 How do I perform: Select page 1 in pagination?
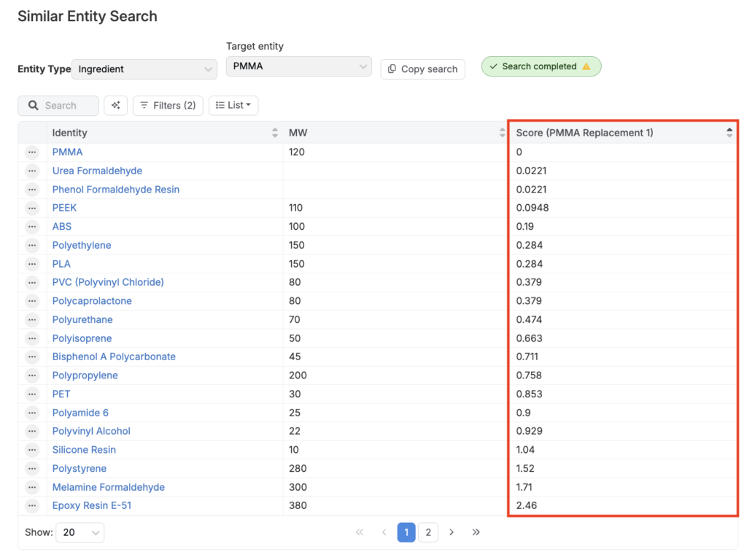click(x=406, y=532)
